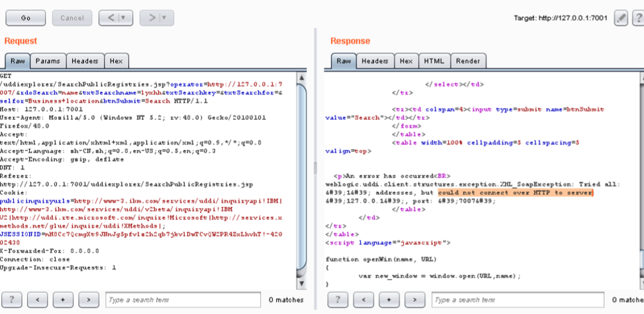This screenshot has height=314, width=644.
Task: Switch to the Request Headers tab
Action: tap(85, 61)
